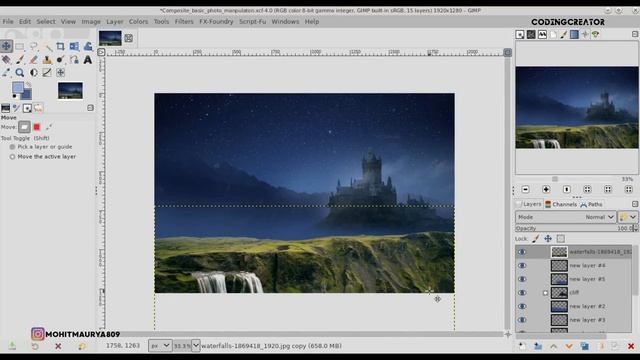The width and height of the screenshot is (640, 360).
Task: Select the Paintbrush tool
Action: pos(20,60)
